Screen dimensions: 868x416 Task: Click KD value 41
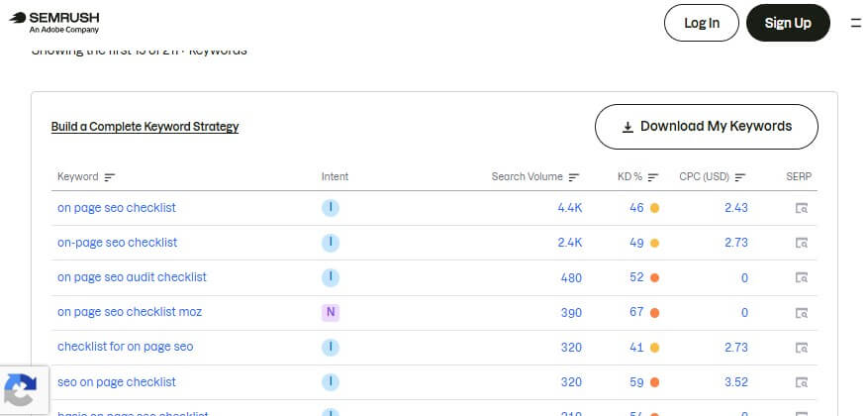pyautogui.click(x=636, y=348)
